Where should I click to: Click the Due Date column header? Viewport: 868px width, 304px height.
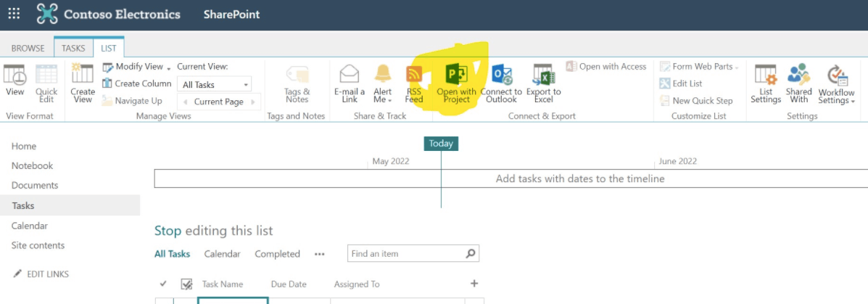[x=289, y=284]
